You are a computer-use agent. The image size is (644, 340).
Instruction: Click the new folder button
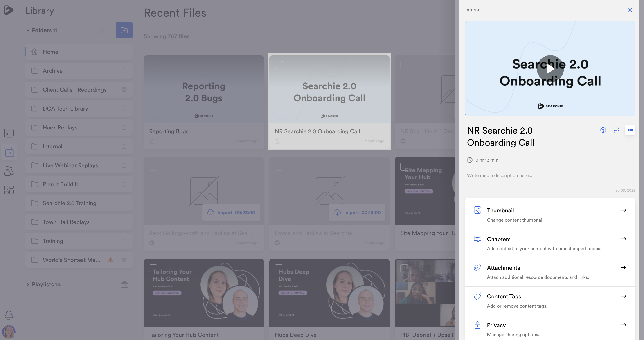click(x=124, y=30)
